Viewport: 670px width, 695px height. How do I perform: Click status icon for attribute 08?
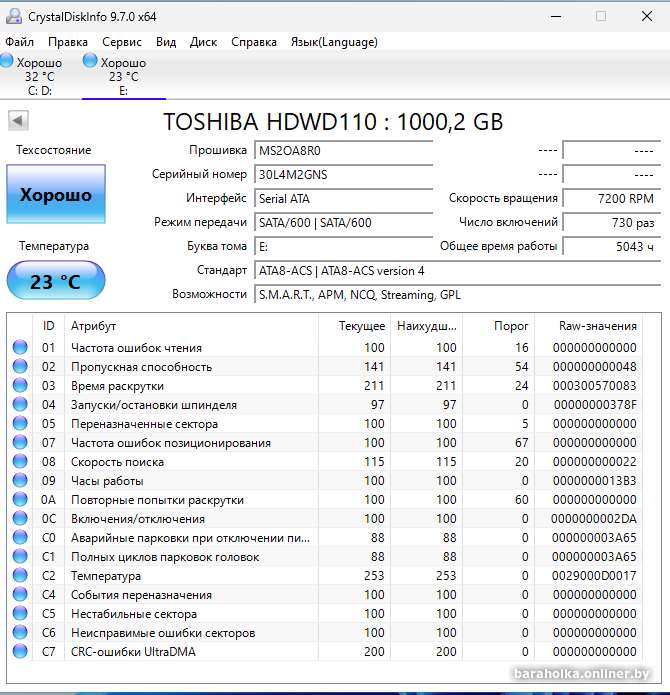pyautogui.click(x=20, y=461)
